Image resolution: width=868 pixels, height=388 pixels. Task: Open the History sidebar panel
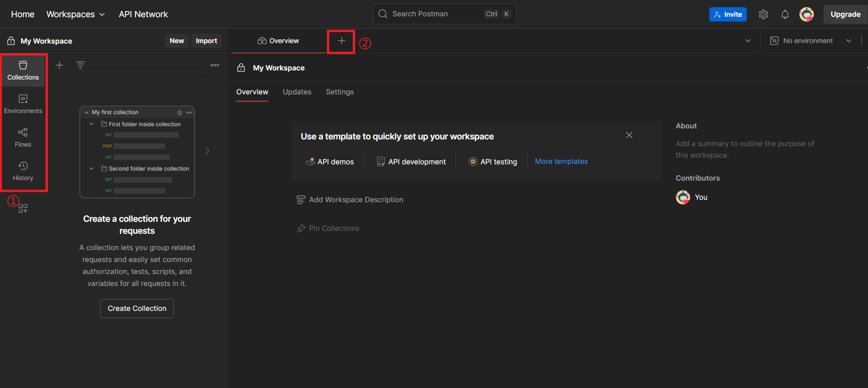pyautogui.click(x=23, y=171)
